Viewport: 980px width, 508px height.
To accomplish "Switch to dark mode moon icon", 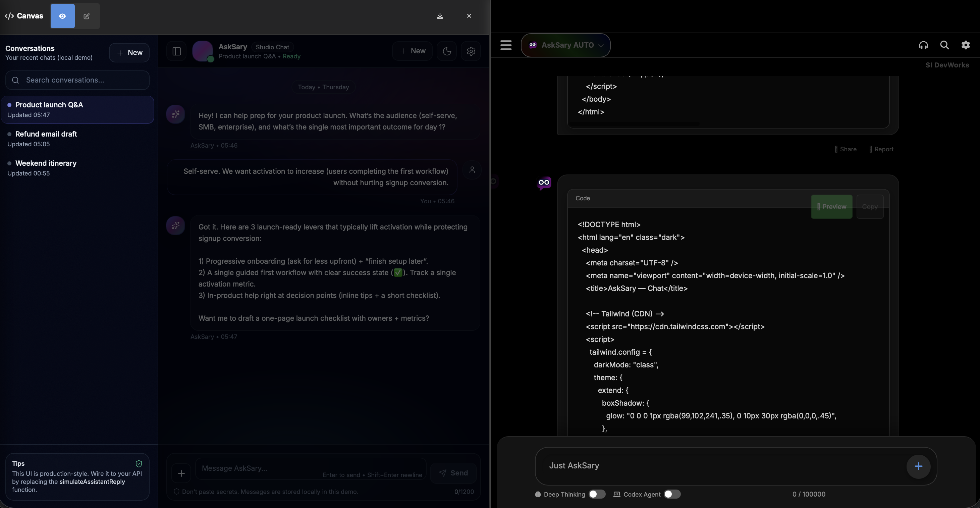I will (447, 51).
